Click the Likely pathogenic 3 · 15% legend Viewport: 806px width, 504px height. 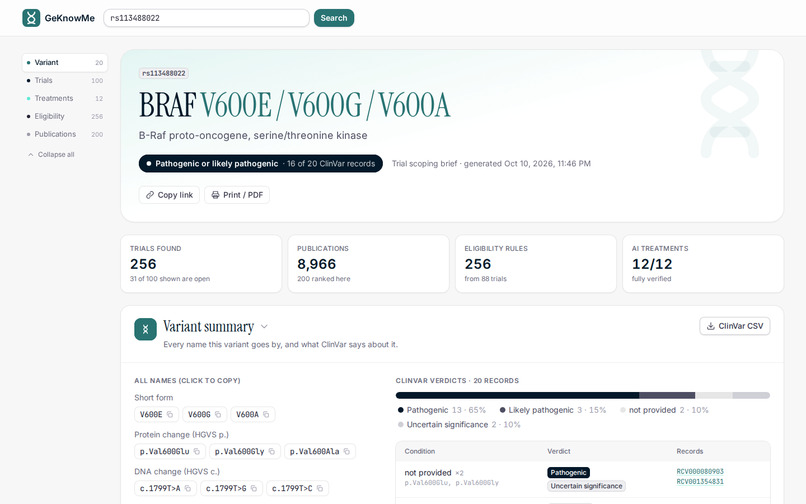553,410
